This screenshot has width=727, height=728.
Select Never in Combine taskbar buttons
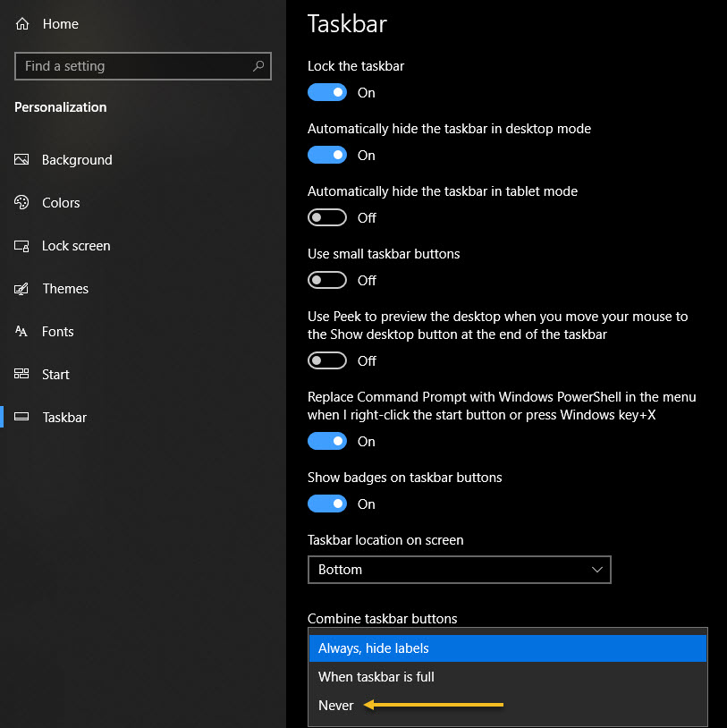click(335, 705)
